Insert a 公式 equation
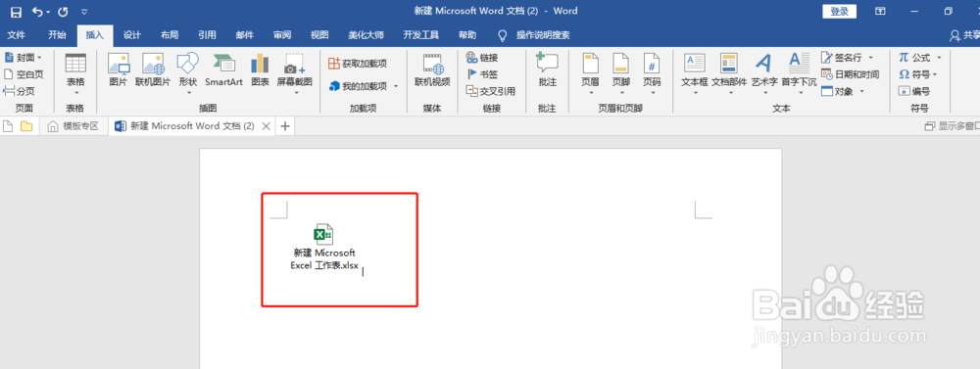The image size is (980, 369). click(914, 58)
